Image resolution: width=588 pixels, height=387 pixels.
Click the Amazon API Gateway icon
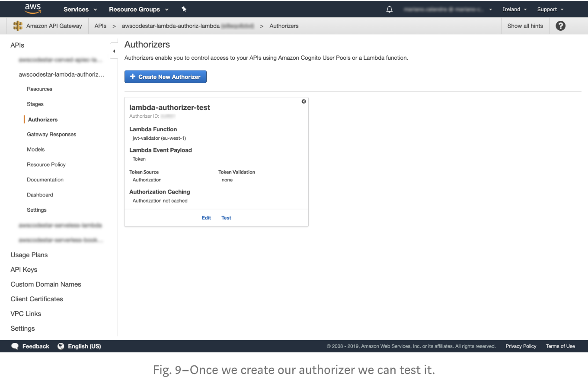(x=18, y=26)
